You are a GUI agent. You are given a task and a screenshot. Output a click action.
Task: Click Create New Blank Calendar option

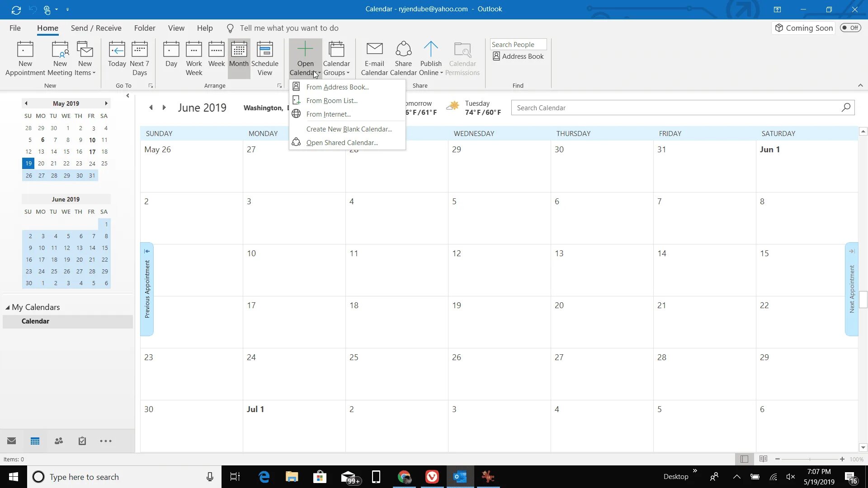click(349, 129)
